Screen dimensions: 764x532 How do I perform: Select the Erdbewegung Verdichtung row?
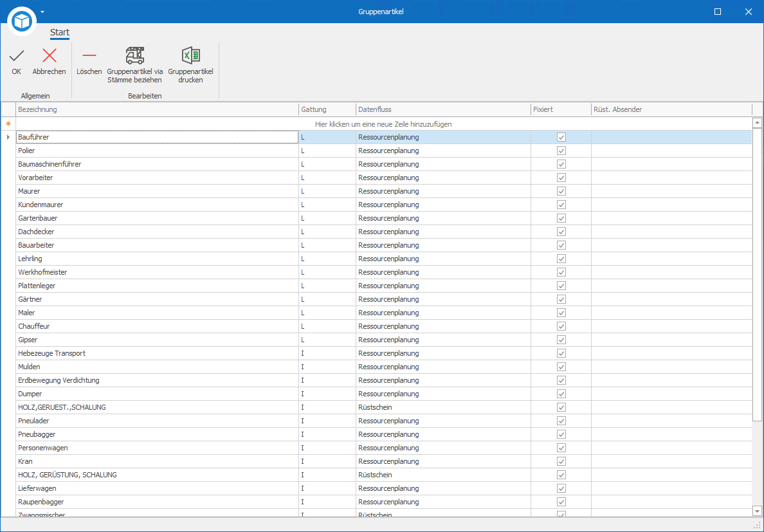click(x=384, y=380)
